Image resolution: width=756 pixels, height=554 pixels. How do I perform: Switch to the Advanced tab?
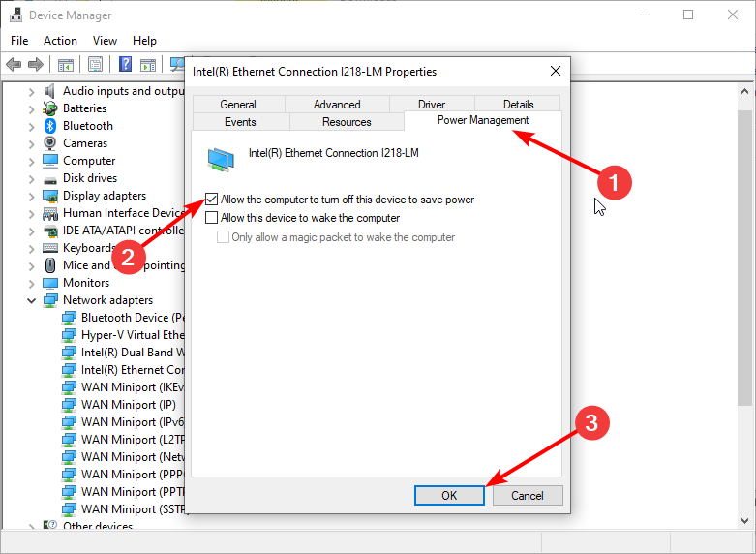click(337, 105)
